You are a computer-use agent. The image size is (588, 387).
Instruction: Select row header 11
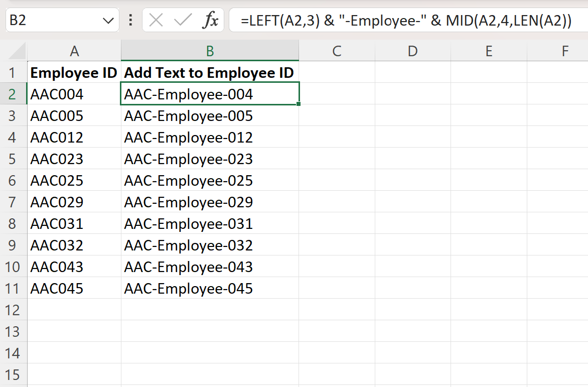click(14, 288)
